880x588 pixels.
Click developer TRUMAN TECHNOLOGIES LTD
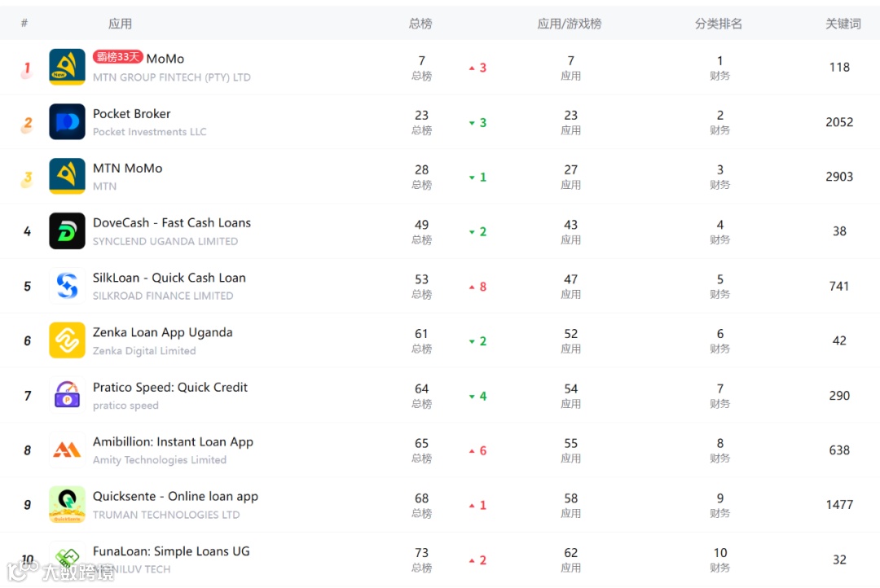pyautogui.click(x=166, y=515)
